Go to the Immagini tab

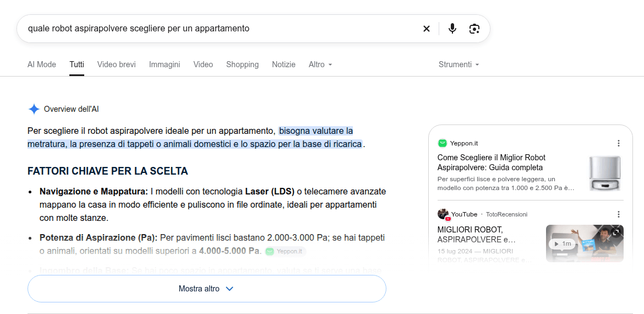pyautogui.click(x=164, y=64)
